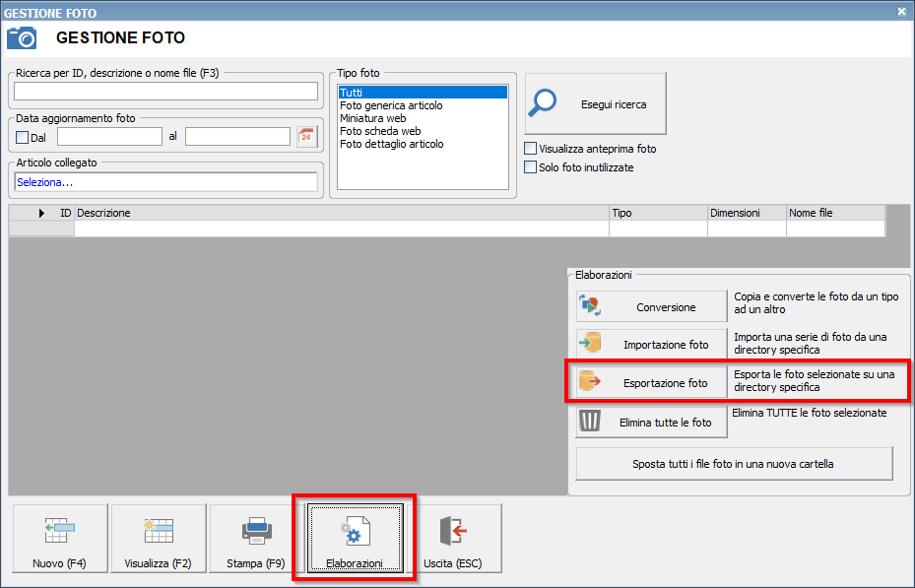Click the Visualizza (F2) button
Viewport: 915px width, 588px height.
[x=159, y=539]
